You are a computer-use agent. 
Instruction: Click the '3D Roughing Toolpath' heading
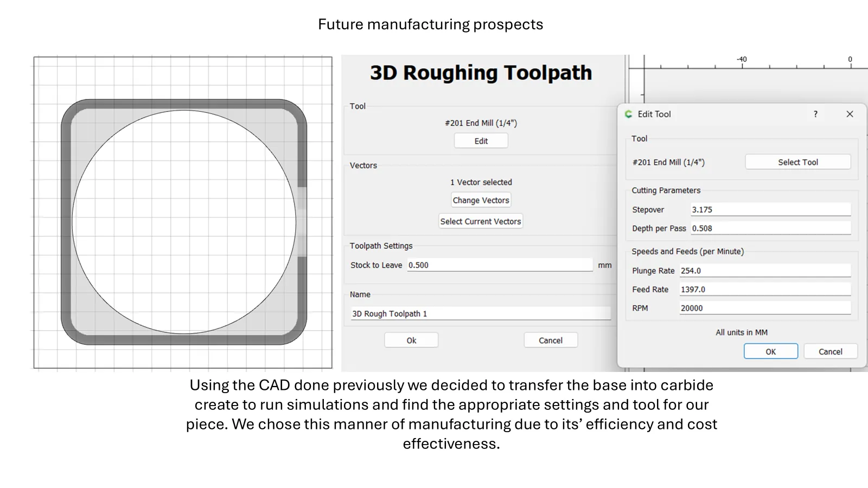(x=481, y=73)
